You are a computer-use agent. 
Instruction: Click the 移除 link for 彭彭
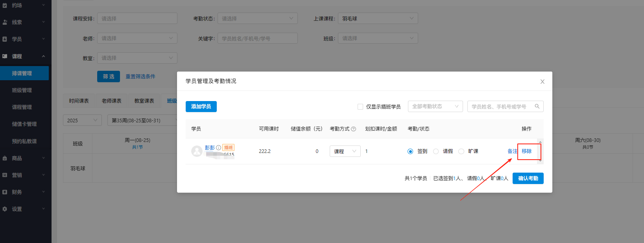pyautogui.click(x=527, y=151)
